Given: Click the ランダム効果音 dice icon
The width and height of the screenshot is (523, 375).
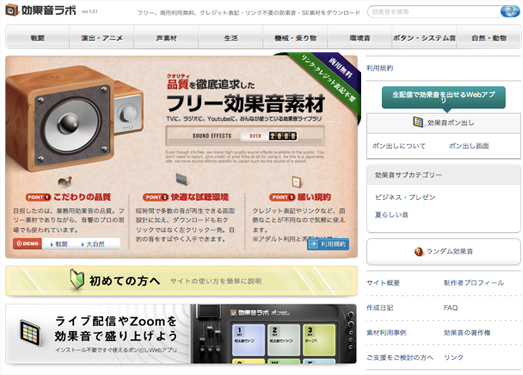Looking at the screenshot, I should (x=419, y=251).
